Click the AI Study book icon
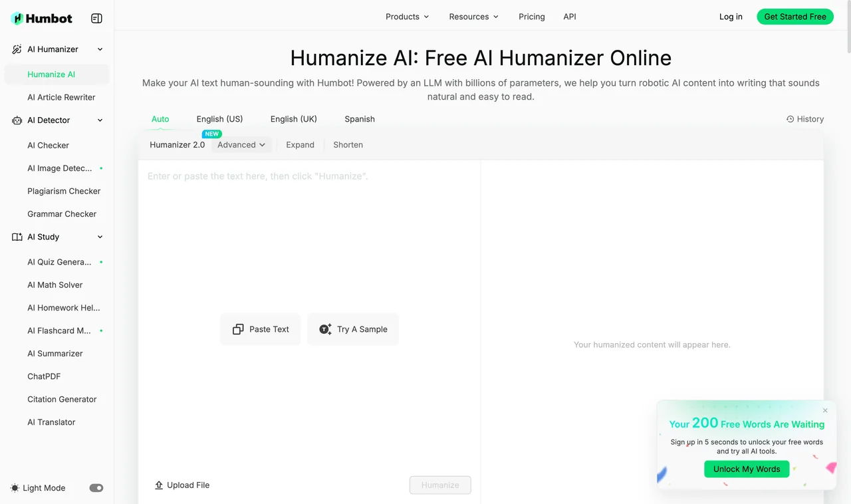 (x=17, y=237)
